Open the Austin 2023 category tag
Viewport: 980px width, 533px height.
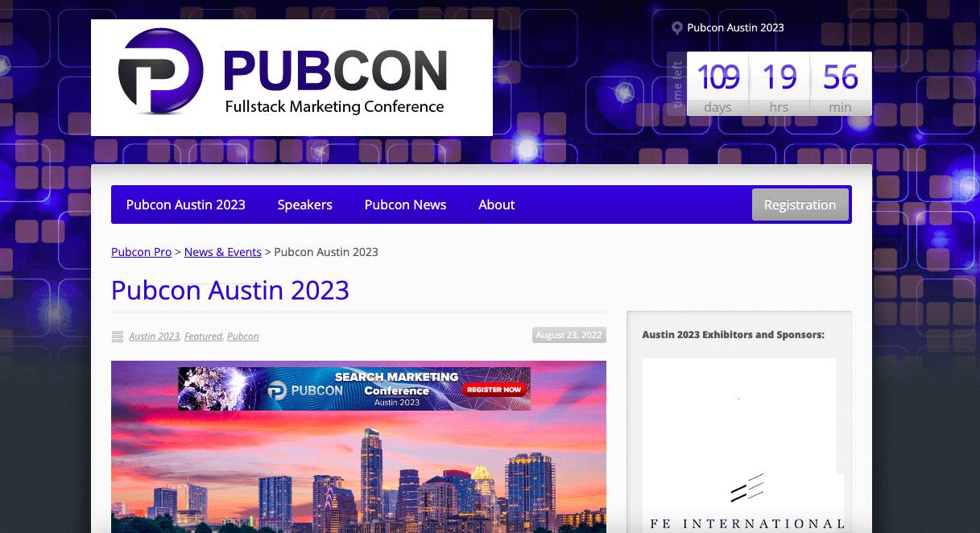(x=154, y=337)
